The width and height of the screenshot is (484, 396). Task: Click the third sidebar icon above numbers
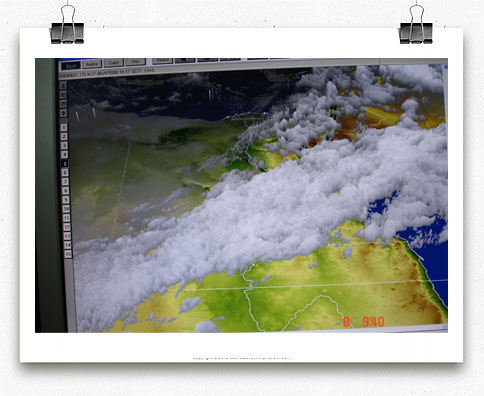(x=63, y=104)
